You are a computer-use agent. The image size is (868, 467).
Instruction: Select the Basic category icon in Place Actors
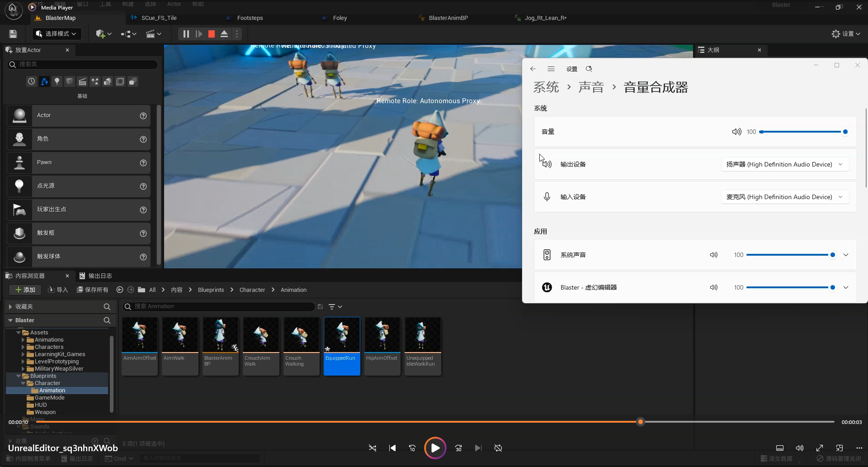(x=44, y=81)
